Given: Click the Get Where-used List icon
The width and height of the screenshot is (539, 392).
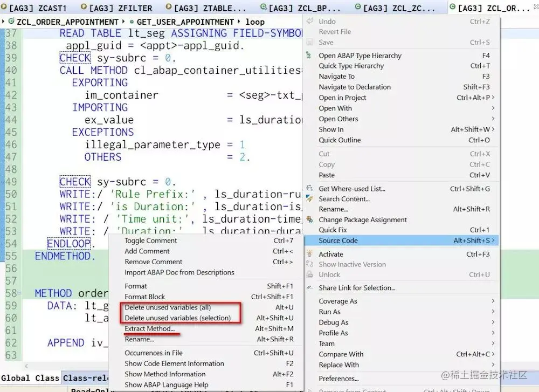Looking at the screenshot, I should [x=309, y=188].
